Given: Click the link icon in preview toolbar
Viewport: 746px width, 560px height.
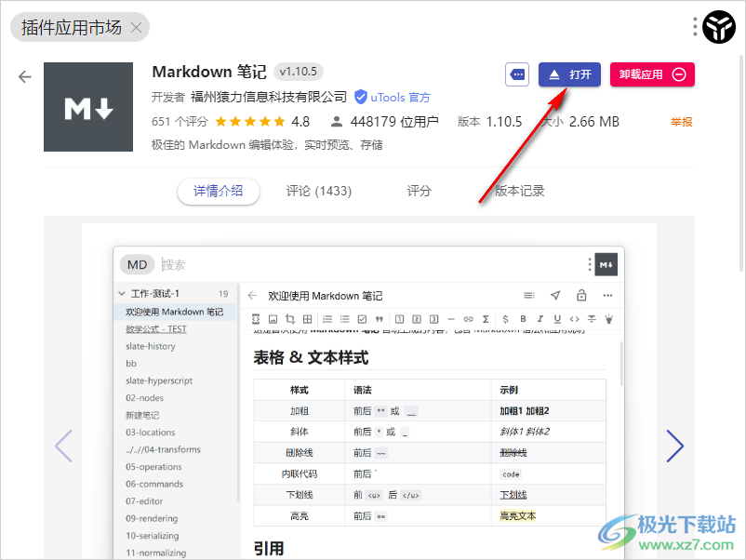Looking at the screenshot, I should coord(469,319).
